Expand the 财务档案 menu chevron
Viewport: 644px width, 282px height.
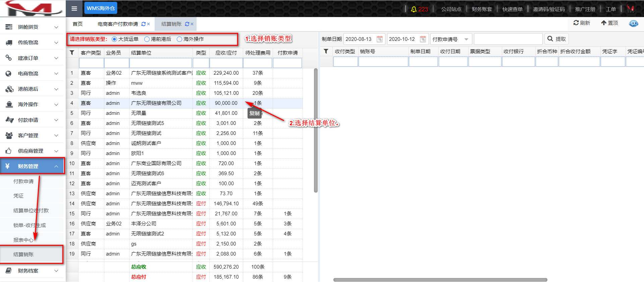click(x=56, y=271)
